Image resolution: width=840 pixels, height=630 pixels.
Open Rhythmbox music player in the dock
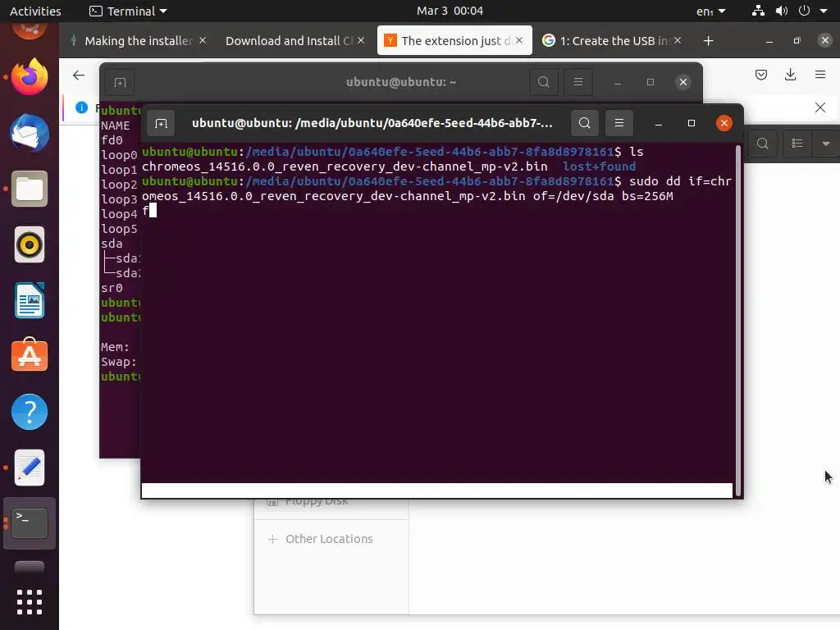30,244
